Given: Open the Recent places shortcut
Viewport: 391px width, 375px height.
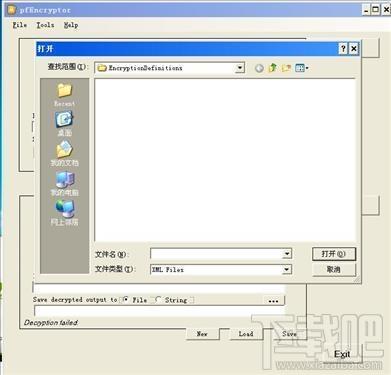Looking at the screenshot, I should [64, 94].
